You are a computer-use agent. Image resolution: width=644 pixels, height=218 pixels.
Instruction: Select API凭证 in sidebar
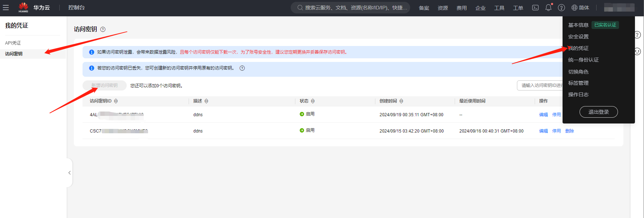[x=13, y=43]
